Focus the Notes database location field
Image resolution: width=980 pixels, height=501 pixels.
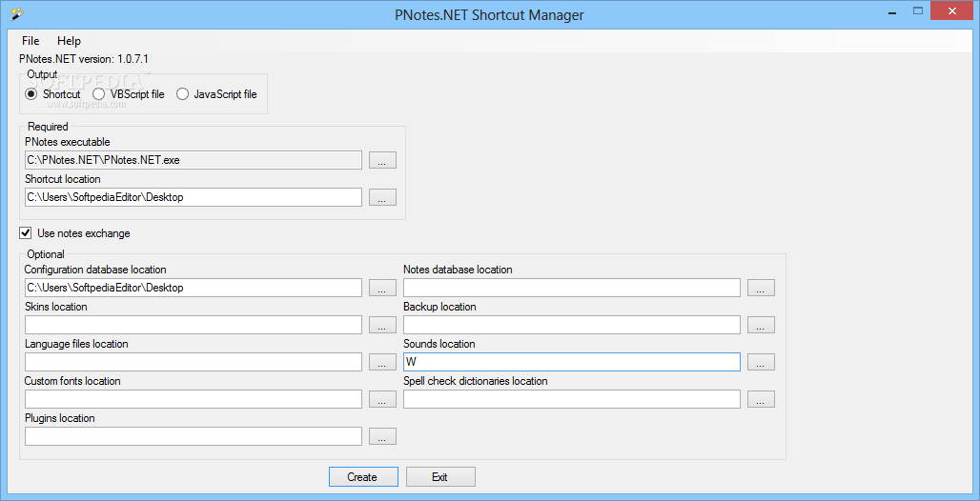pos(572,288)
